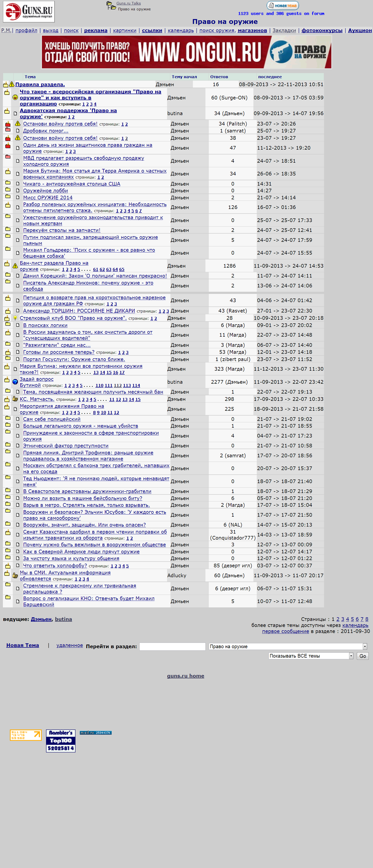Click the orange counter badge icon
The width and height of the screenshot is (373, 868).
pos(26,735)
